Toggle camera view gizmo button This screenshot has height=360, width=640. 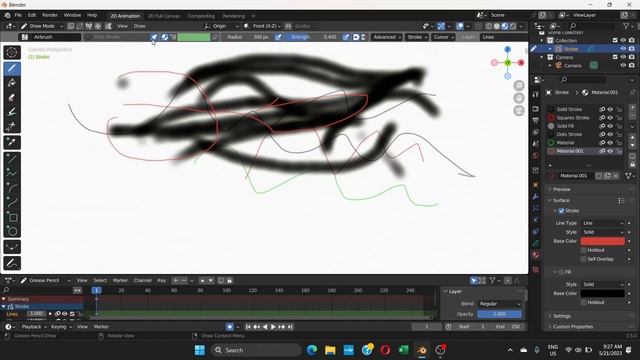point(519,111)
